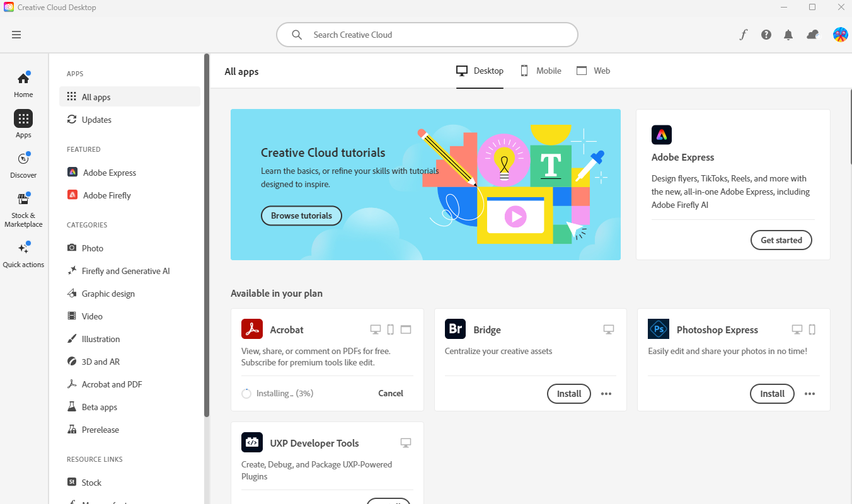Open the Creative Cloud sync status icon
852x504 pixels.
[812, 35]
